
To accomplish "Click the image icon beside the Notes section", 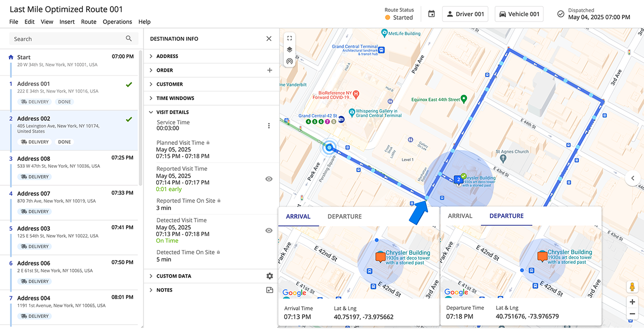I will [269, 290].
